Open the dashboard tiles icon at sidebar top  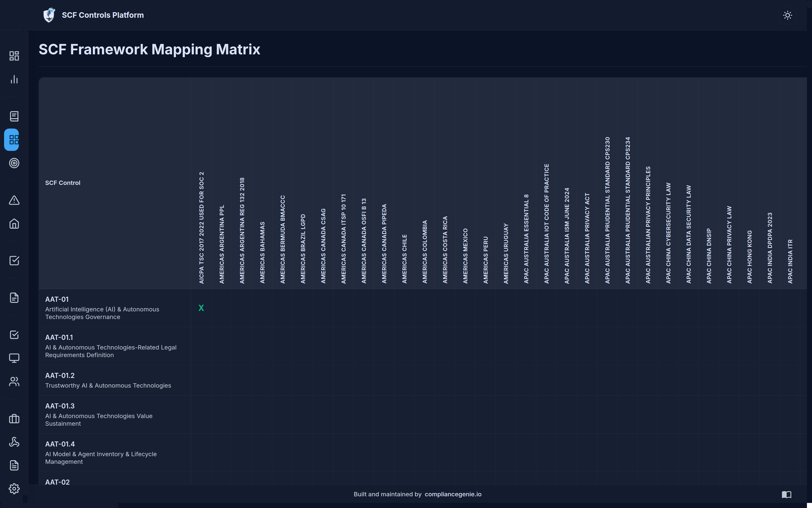click(x=14, y=56)
